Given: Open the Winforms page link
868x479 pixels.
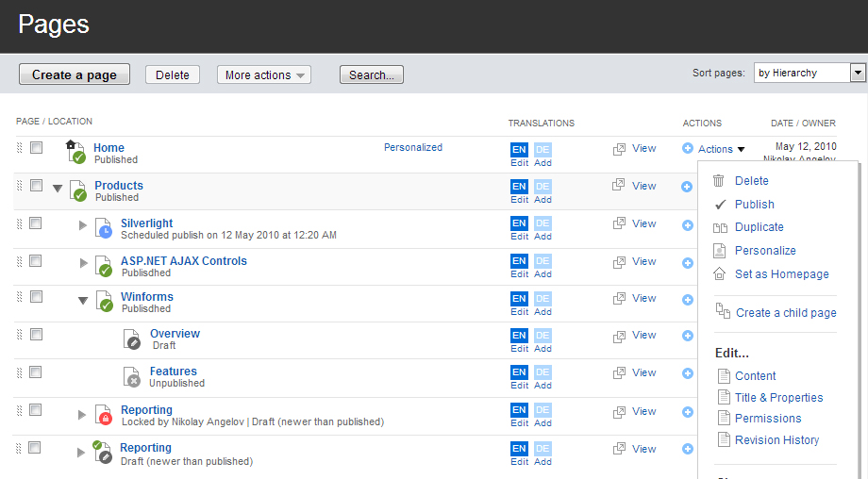Looking at the screenshot, I should (146, 297).
